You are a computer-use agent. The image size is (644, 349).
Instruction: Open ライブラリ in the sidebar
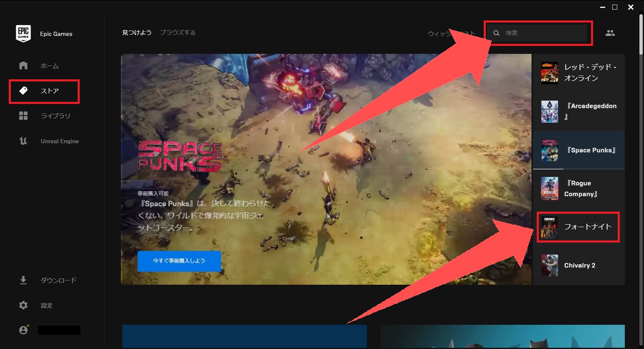(56, 116)
